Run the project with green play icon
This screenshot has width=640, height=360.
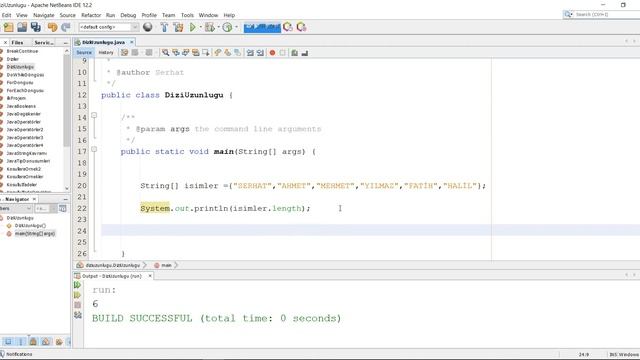tap(192, 27)
